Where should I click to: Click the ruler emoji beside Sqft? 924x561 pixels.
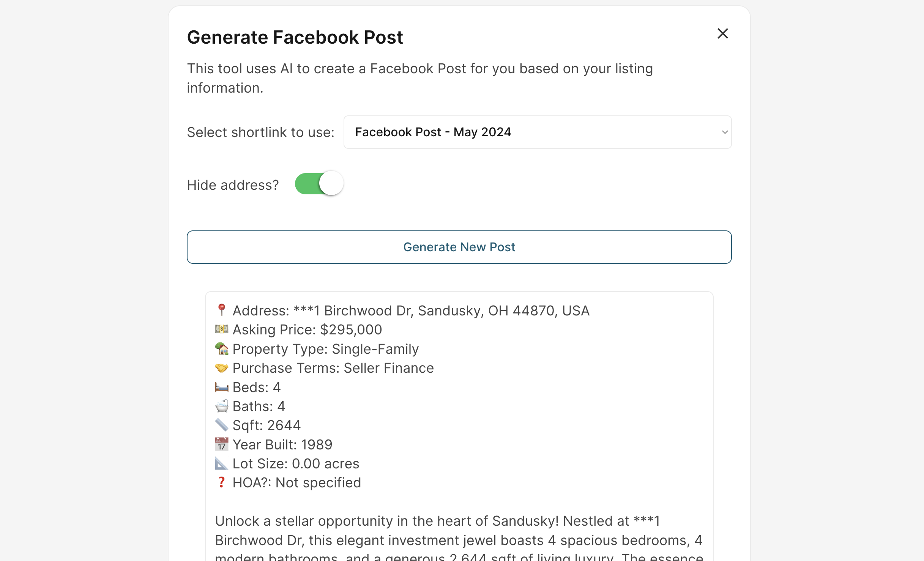[x=221, y=425]
